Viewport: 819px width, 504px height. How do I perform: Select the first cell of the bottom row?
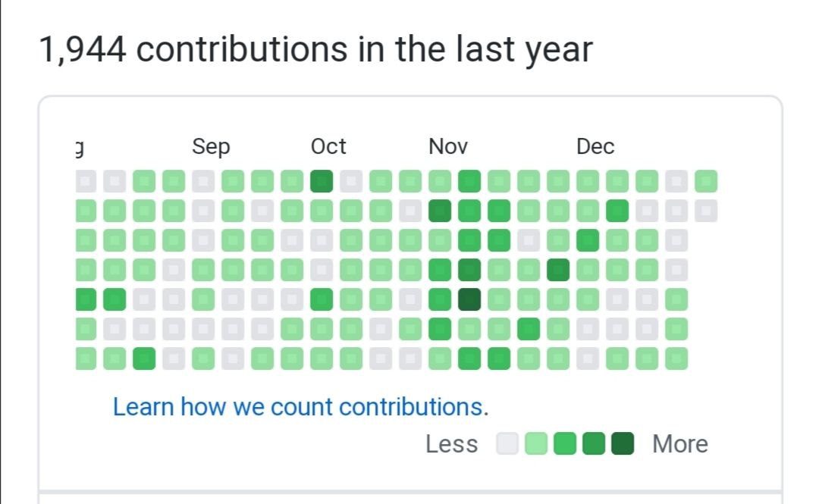86,358
